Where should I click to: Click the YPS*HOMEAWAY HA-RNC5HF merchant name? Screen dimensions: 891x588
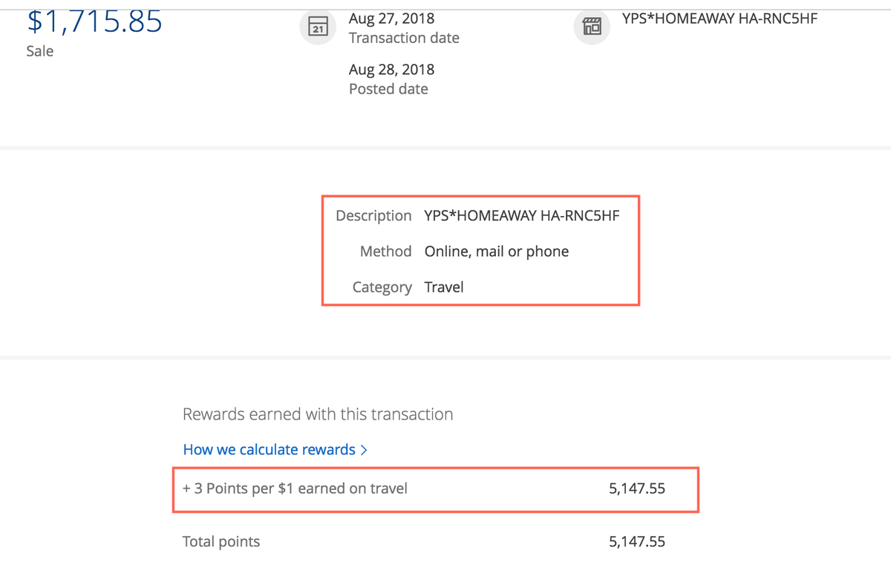coord(718,19)
